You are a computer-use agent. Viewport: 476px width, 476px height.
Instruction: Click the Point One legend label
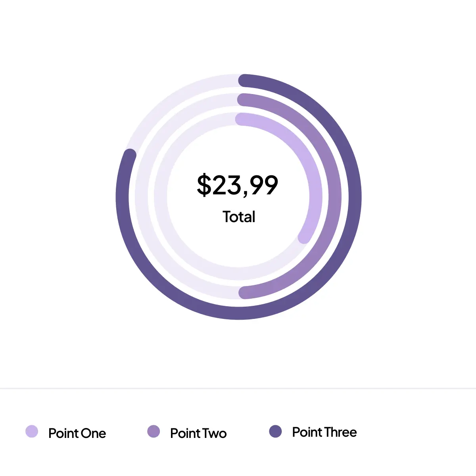[77, 433]
